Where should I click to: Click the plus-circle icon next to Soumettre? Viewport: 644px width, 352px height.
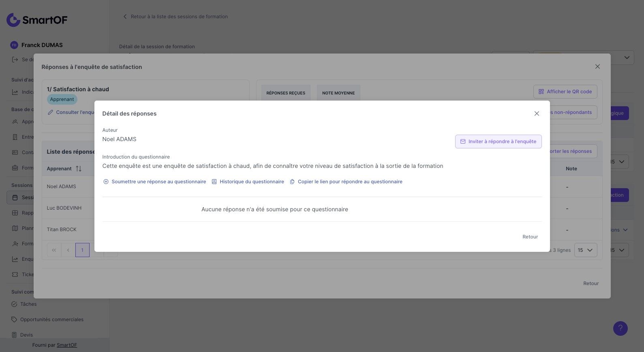click(106, 182)
